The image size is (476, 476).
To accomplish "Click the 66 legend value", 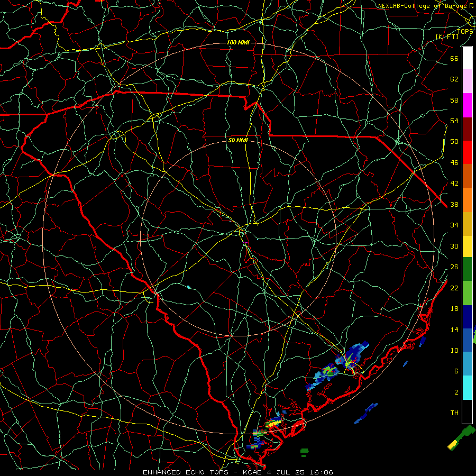I will coord(454,58).
